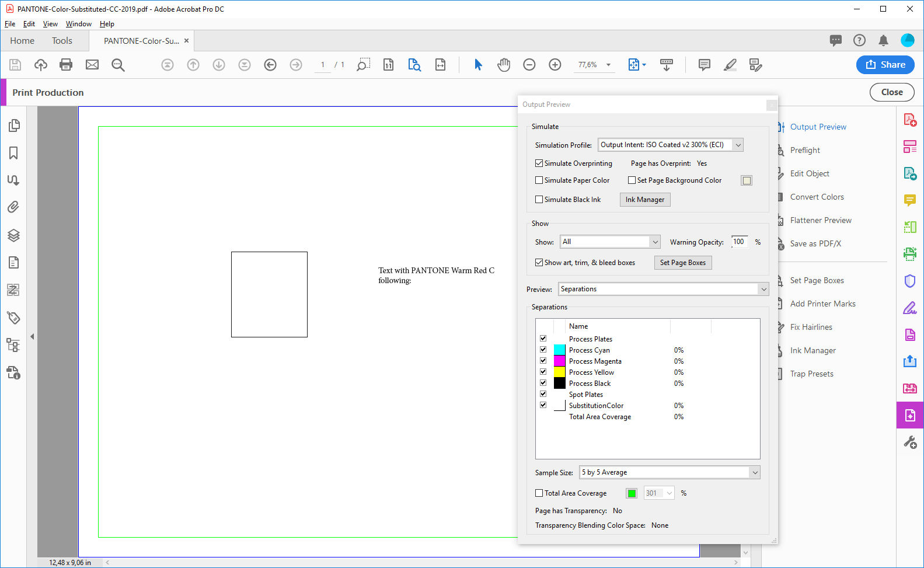Open the Attachments paperclip panel
The image size is (924, 568).
tap(13, 207)
